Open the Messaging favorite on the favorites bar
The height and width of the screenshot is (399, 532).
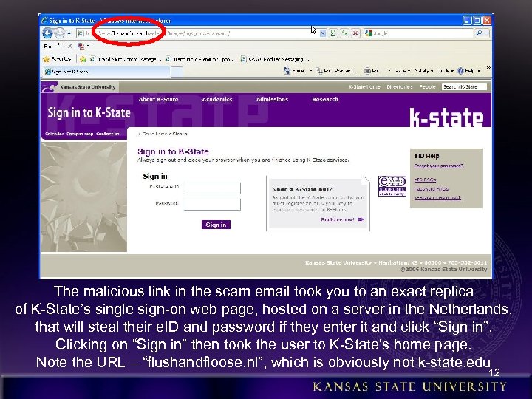275,59
